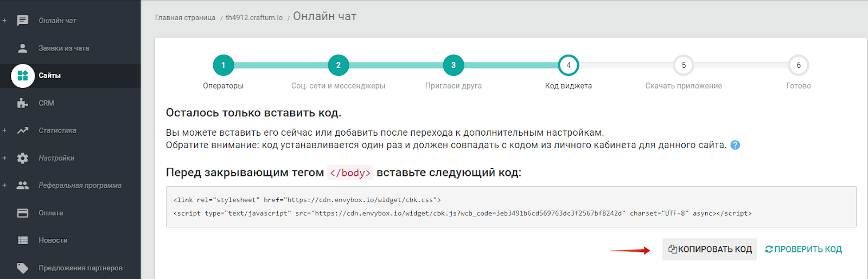Click the Онлайн чат chat bubble icon
This screenshot has width=868, height=279.
click(23, 21)
